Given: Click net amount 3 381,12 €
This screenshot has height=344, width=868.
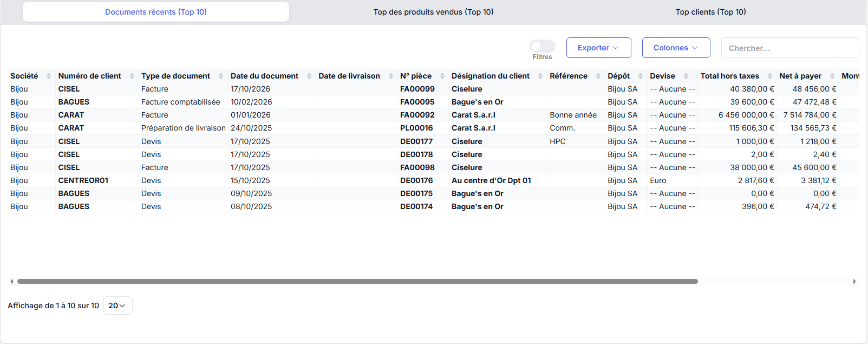Looking at the screenshot, I should coord(819,180).
